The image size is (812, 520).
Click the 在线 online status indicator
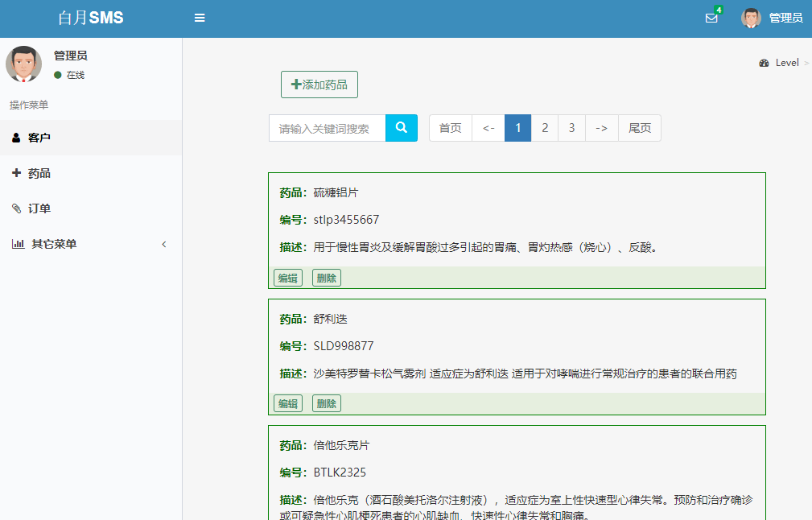coord(69,75)
